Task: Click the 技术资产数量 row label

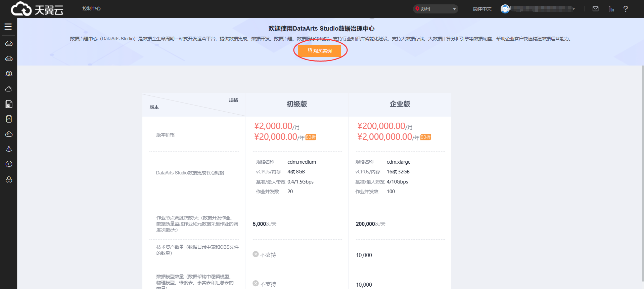Action: [197, 250]
